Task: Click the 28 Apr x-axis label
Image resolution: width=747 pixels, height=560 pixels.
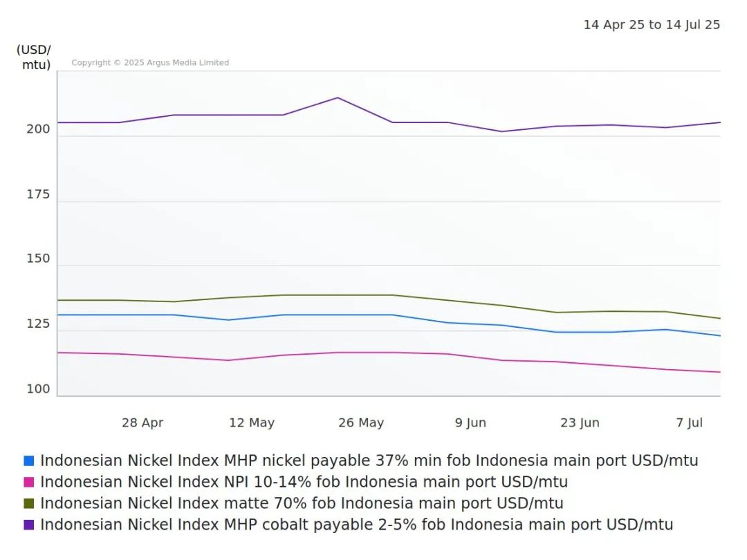Action: (142, 422)
